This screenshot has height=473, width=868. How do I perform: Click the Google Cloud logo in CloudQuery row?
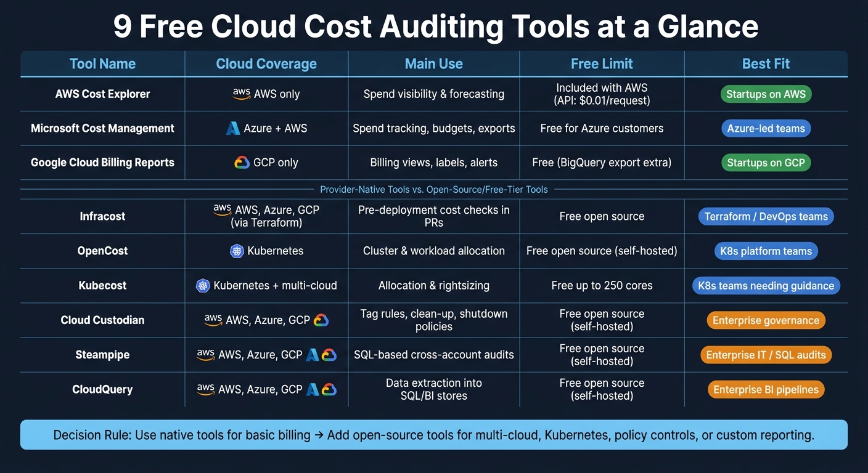(329, 389)
